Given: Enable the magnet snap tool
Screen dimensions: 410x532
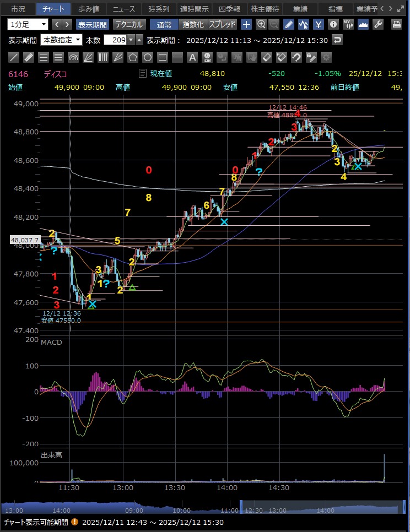Looking at the screenshot, I should (296, 57).
